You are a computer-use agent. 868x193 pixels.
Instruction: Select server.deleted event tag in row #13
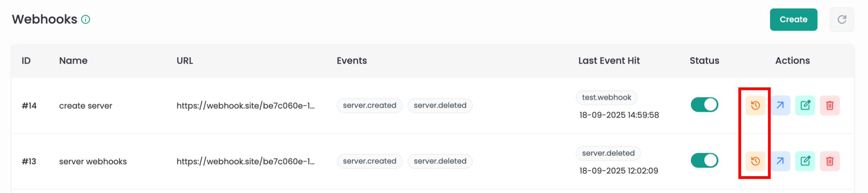pyautogui.click(x=440, y=161)
